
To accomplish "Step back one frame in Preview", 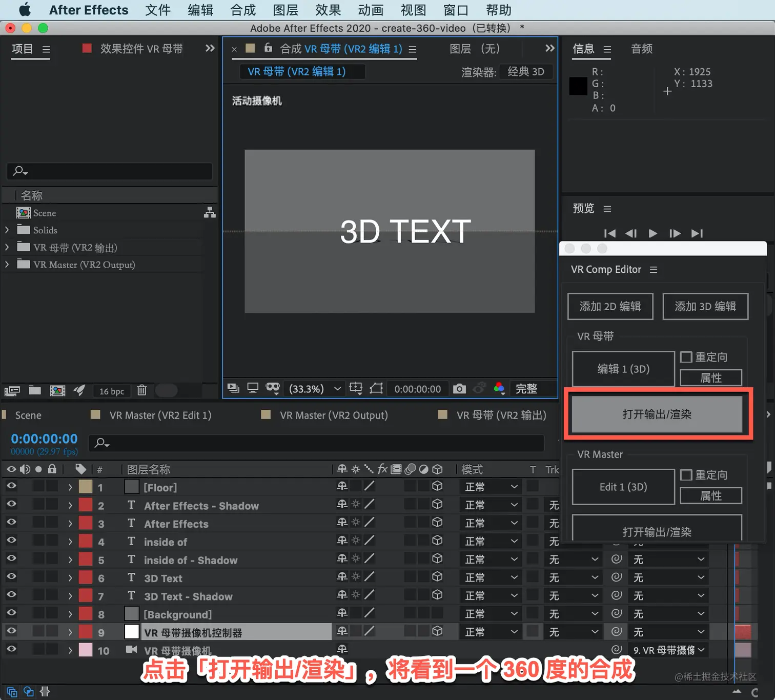I will 631,233.
